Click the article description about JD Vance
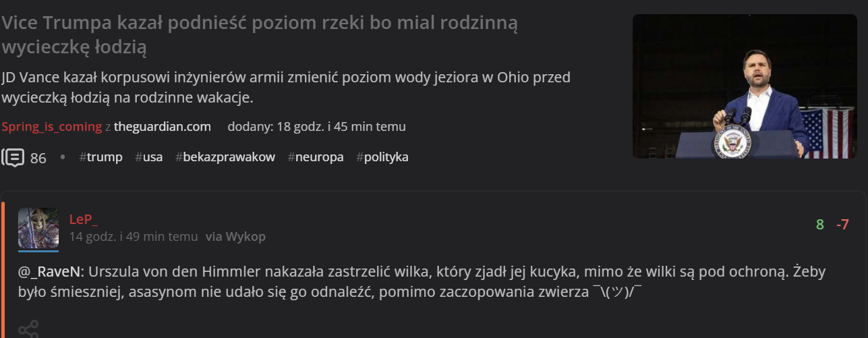This screenshot has height=338, width=868. pos(286,88)
